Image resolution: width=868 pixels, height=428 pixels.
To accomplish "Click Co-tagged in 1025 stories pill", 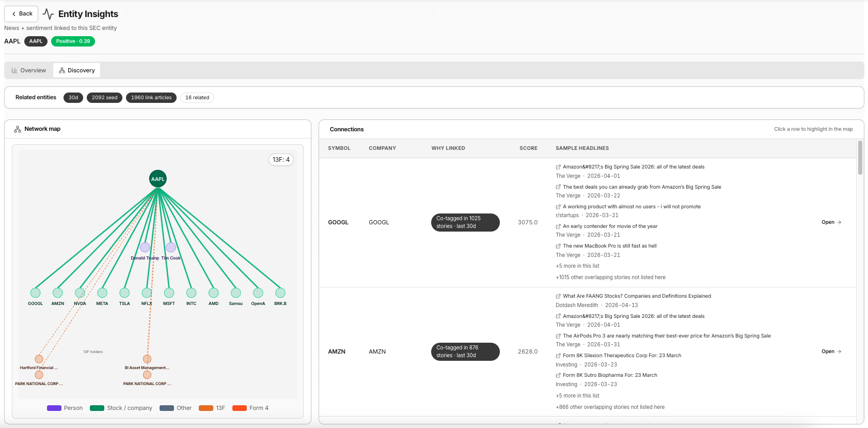I will click(x=465, y=222).
